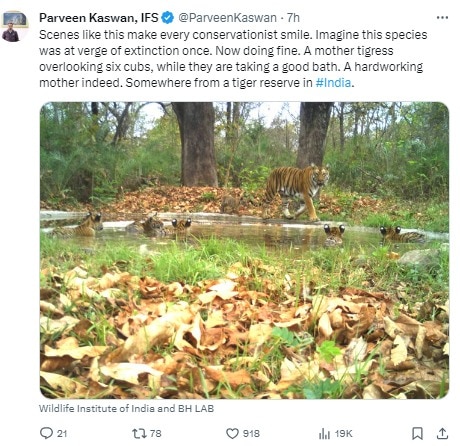
Task: Click the 78 reposts count
Action: [156, 433]
